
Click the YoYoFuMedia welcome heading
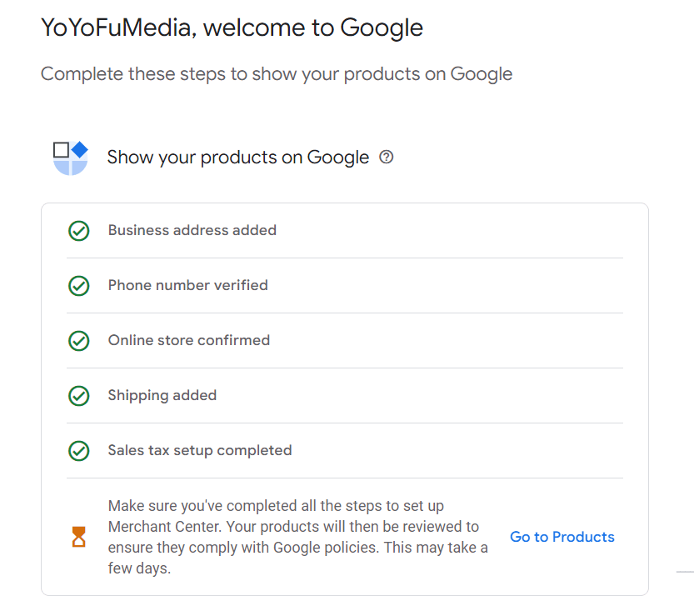pyautogui.click(x=232, y=28)
